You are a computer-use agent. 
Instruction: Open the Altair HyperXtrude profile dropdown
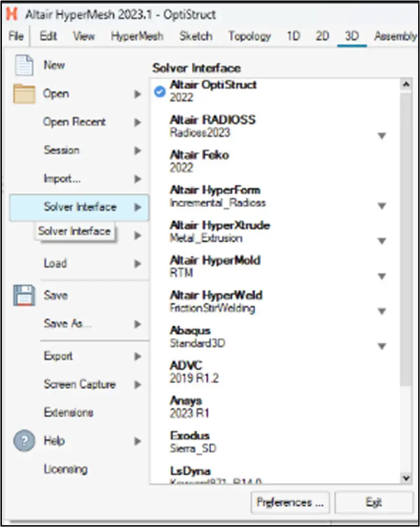click(382, 241)
